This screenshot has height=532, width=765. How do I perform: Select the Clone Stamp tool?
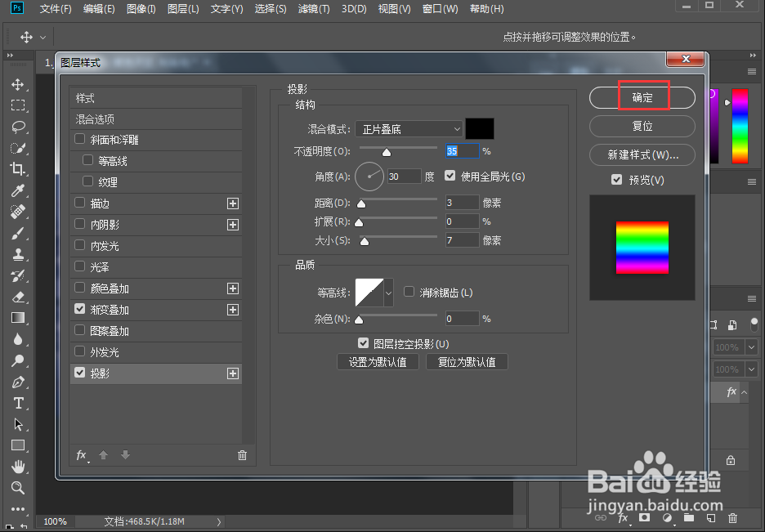18,254
